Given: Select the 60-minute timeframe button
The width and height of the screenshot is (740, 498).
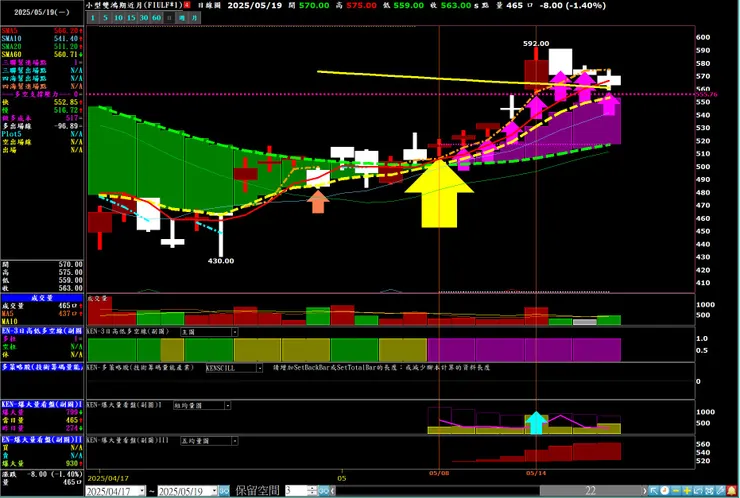Looking at the screenshot, I should coord(157,18).
